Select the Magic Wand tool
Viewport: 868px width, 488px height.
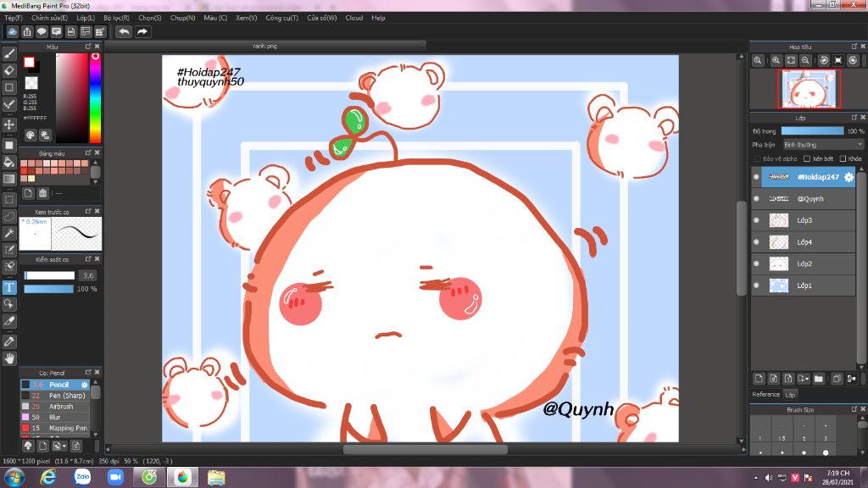click(x=8, y=233)
